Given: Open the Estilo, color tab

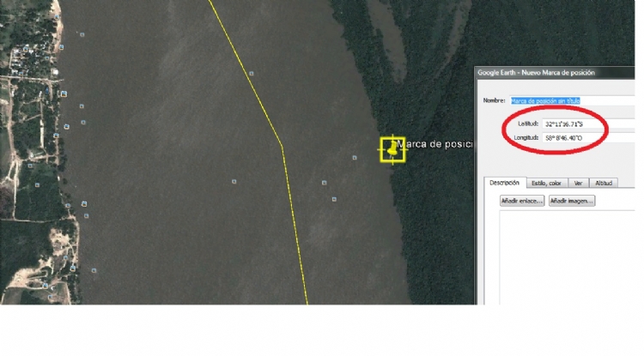Looking at the screenshot, I should tap(546, 184).
